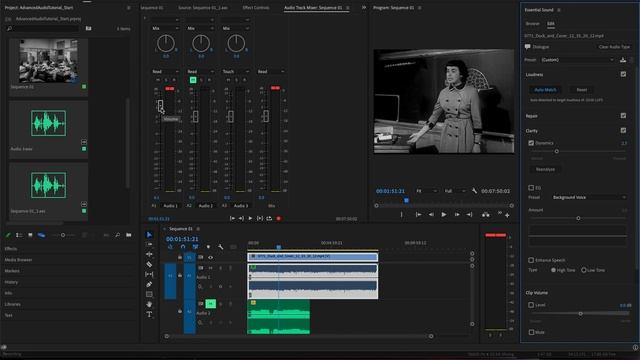Open the Audio Track Mixer tab

[313, 8]
